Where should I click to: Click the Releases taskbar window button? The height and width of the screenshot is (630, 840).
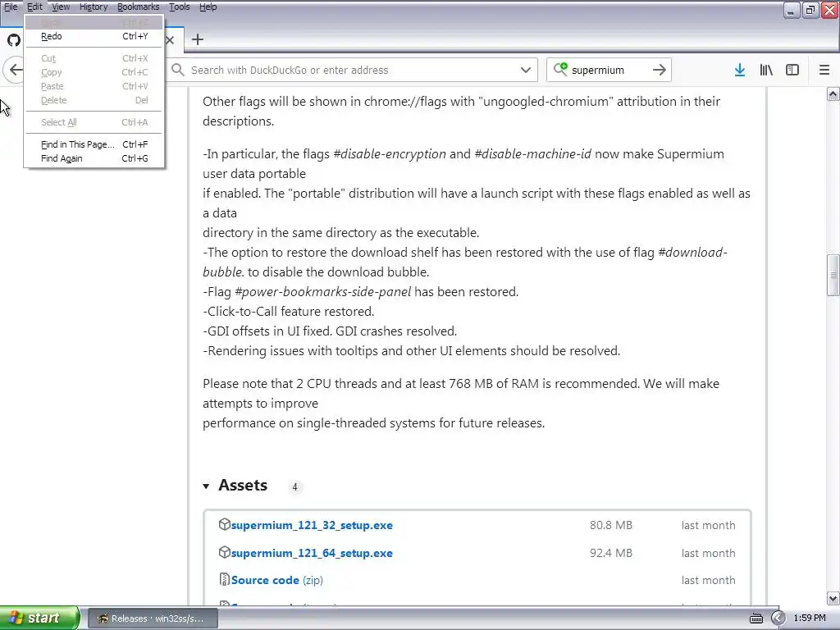click(153, 619)
